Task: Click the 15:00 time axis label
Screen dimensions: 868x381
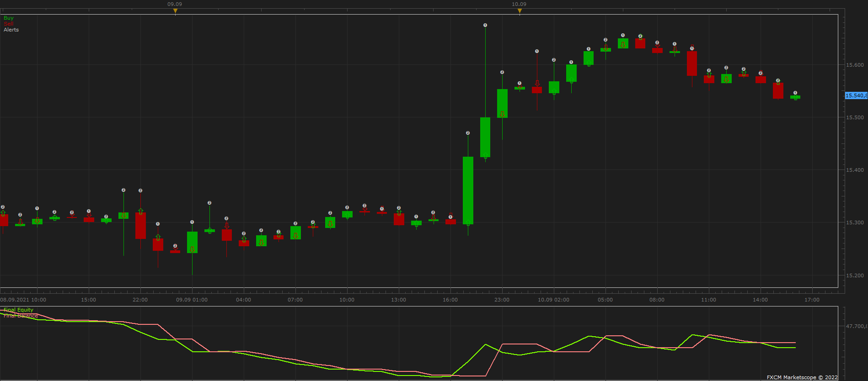Action: [x=89, y=300]
